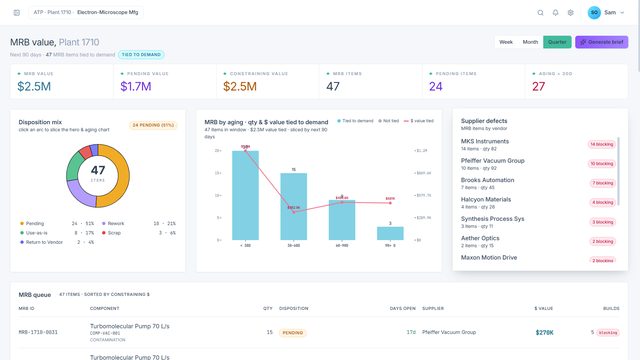The image size is (640, 360).
Task: Click the under 30d aging bar
Action: [245, 196]
